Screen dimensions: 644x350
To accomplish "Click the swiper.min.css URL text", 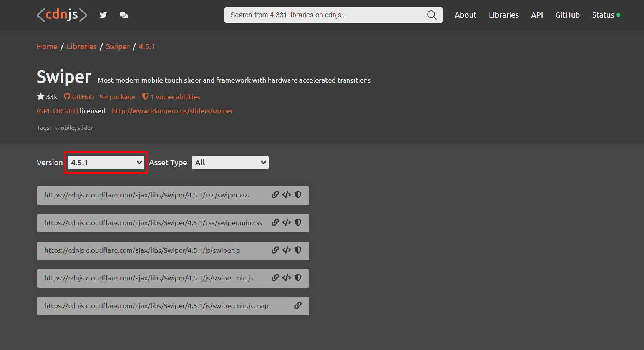I will point(153,223).
